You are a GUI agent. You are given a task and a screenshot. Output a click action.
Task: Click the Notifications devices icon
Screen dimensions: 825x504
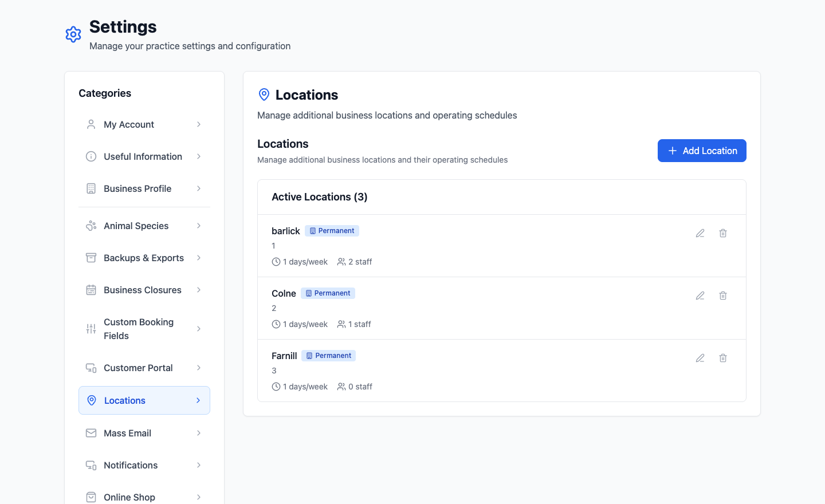coord(91,465)
